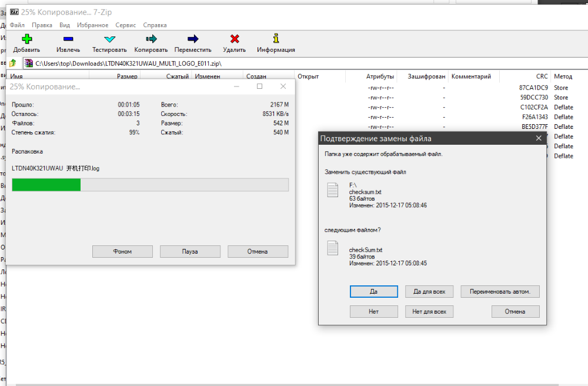588x386 pixels.
Task: Sort by the Создан column header
Action: 256,76
